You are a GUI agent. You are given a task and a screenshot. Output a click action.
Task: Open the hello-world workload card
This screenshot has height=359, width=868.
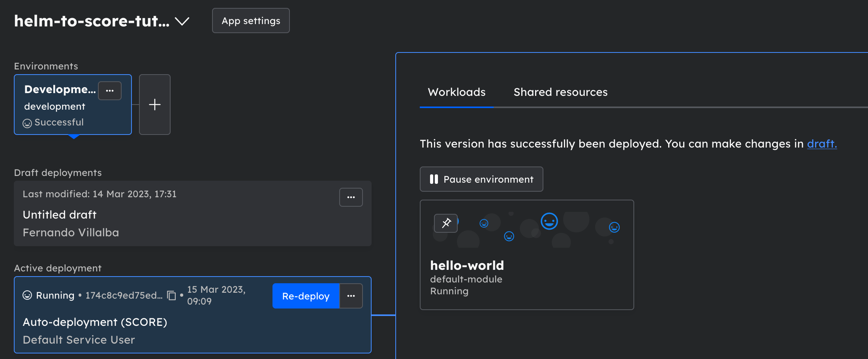click(x=527, y=255)
